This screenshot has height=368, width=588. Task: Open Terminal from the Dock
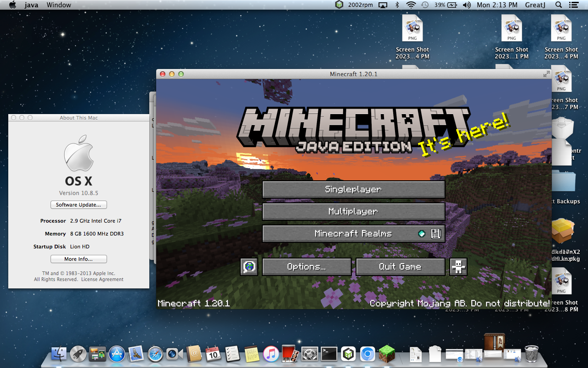pos(329,354)
